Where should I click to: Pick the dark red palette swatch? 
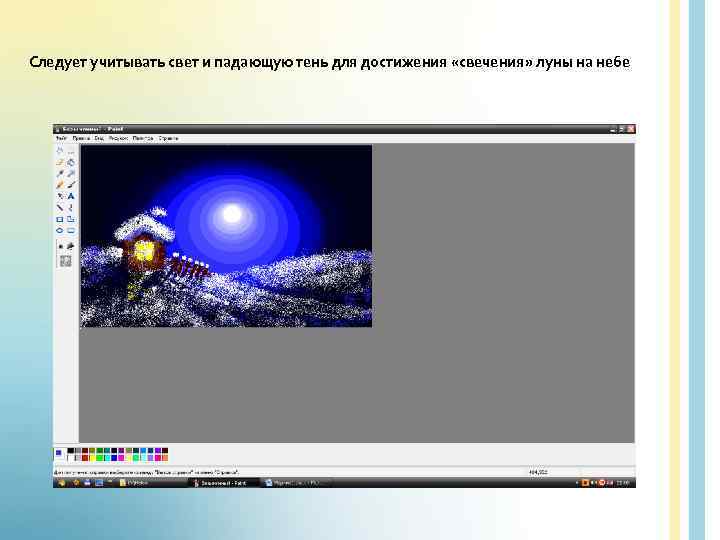point(85,450)
